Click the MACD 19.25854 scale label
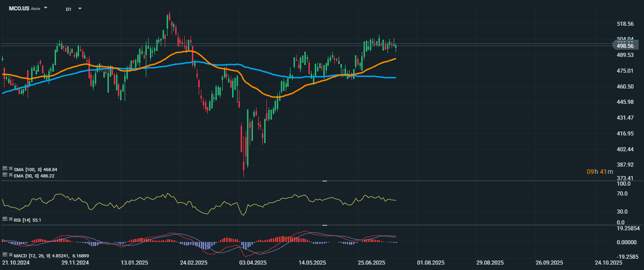Image resolution: width=644 pixels, height=270 pixels. pyautogui.click(x=628, y=228)
